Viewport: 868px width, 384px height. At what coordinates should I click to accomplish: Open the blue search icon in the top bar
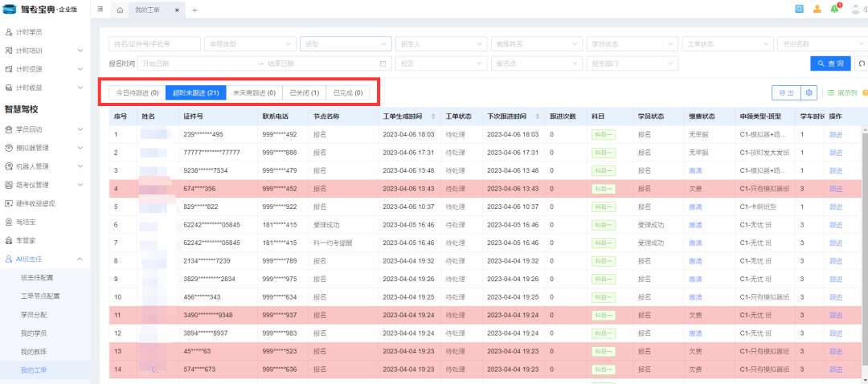point(800,9)
